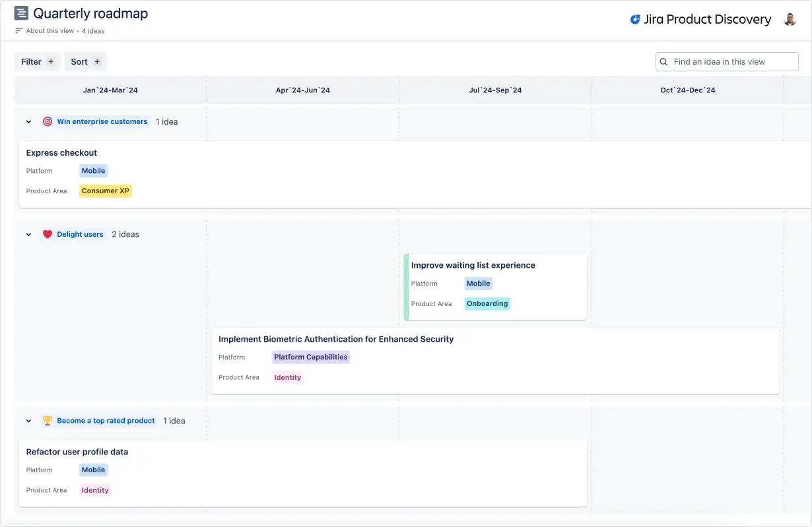Click the magnifier icon in search box
Image resolution: width=812 pixels, height=527 pixels.
664,62
